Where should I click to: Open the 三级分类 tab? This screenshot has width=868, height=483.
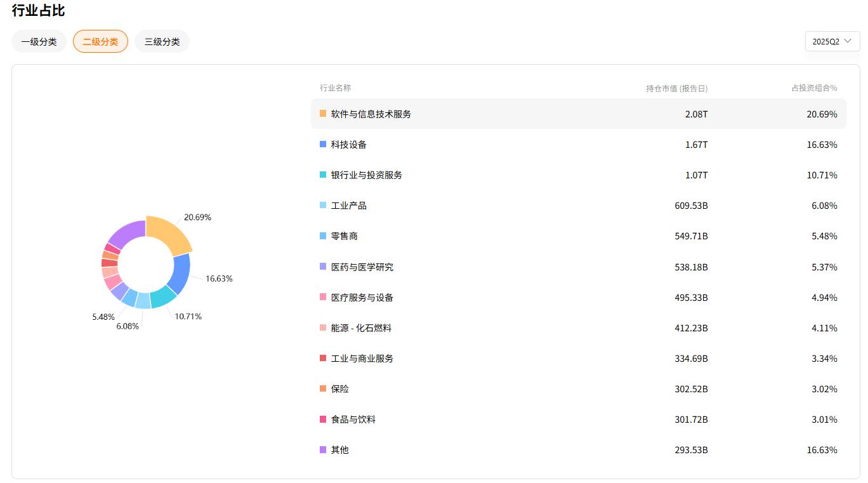(162, 42)
